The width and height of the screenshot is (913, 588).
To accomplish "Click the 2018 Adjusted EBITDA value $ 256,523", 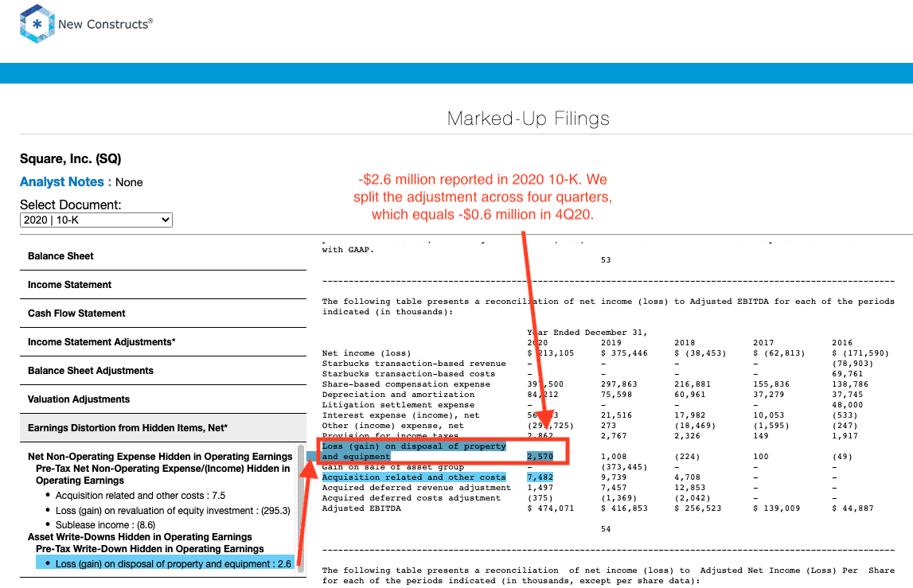I will tap(697, 508).
